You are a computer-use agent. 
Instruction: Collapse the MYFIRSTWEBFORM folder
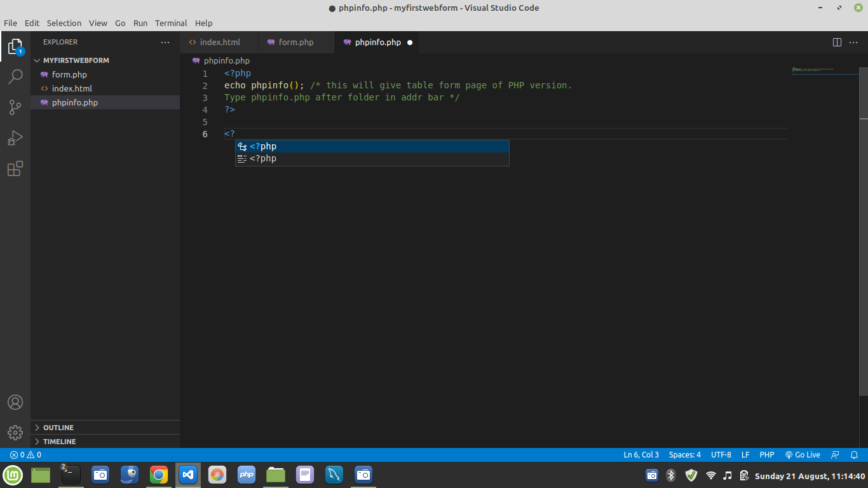[76, 60]
